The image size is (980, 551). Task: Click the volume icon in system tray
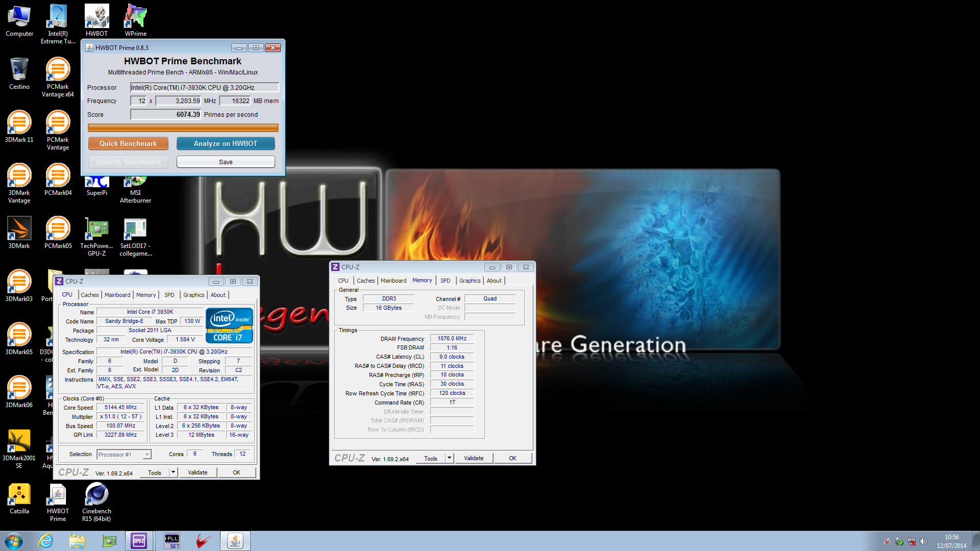click(923, 541)
